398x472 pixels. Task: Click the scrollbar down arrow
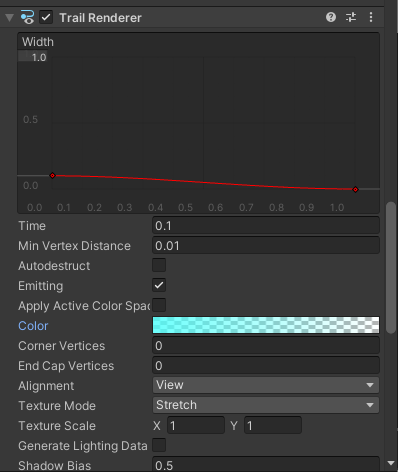(391, 463)
